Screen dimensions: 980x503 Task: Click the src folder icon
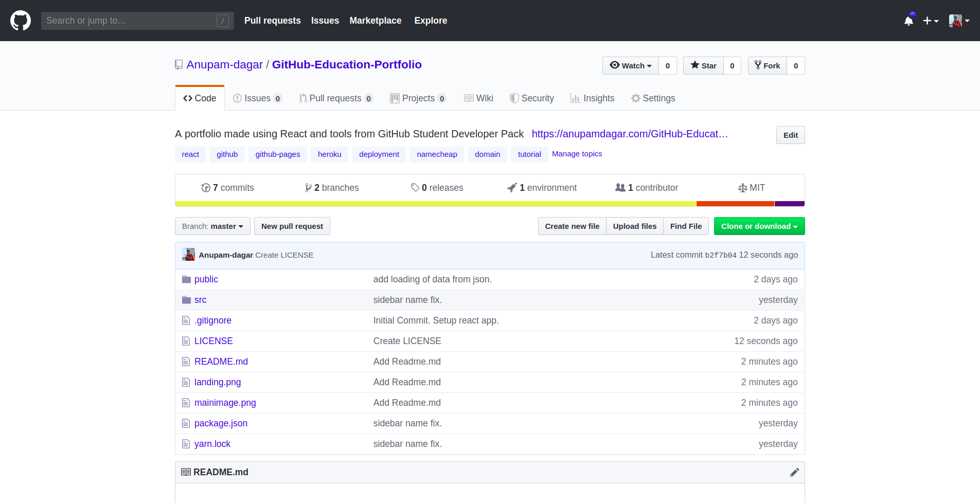pyautogui.click(x=186, y=300)
